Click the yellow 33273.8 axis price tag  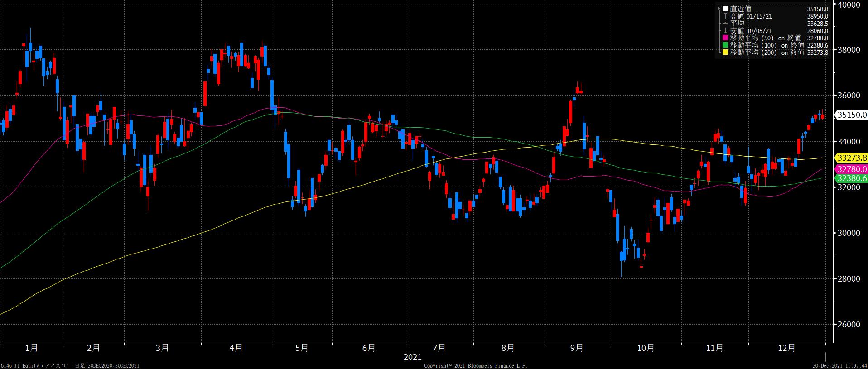click(x=851, y=158)
